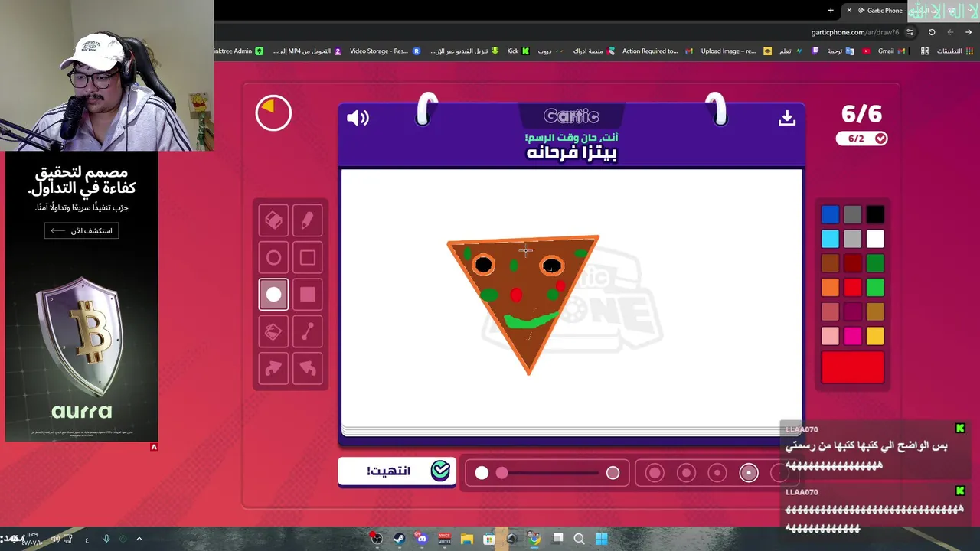
Task: Click the 6/2 players ready badge
Action: click(x=862, y=139)
